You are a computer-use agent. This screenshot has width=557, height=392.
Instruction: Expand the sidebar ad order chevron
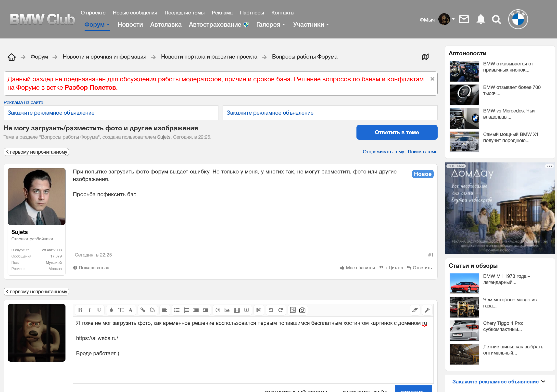543,381
